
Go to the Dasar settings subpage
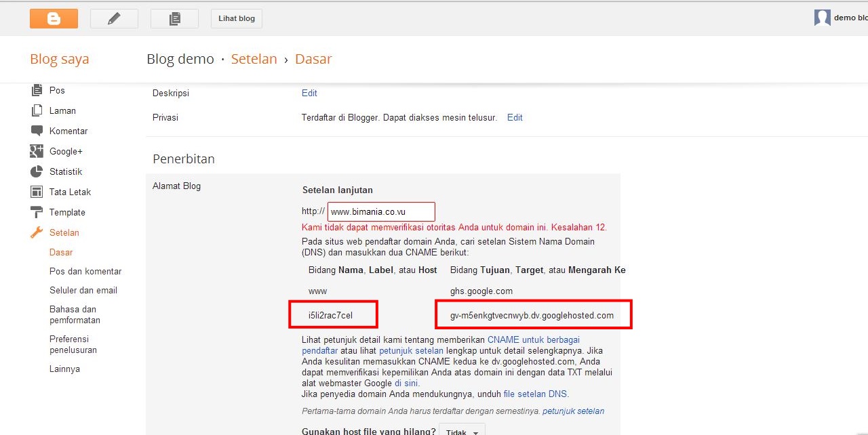[61, 252]
